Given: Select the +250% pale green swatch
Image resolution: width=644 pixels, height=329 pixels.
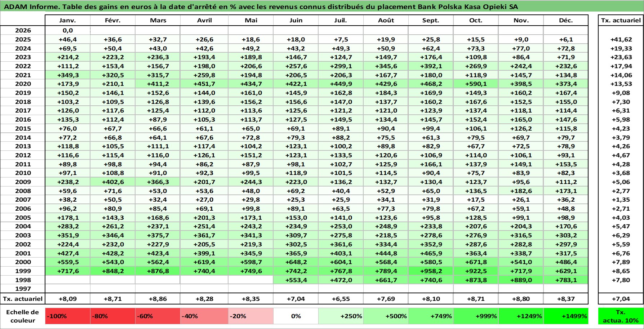Looking at the screenshot, I should pos(341,316).
